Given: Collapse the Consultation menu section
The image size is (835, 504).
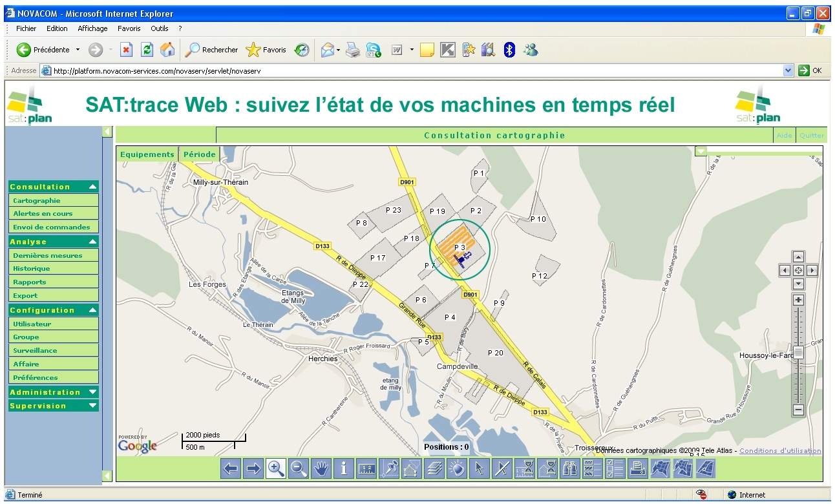Looking at the screenshot, I should pyautogui.click(x=92, y=187).
